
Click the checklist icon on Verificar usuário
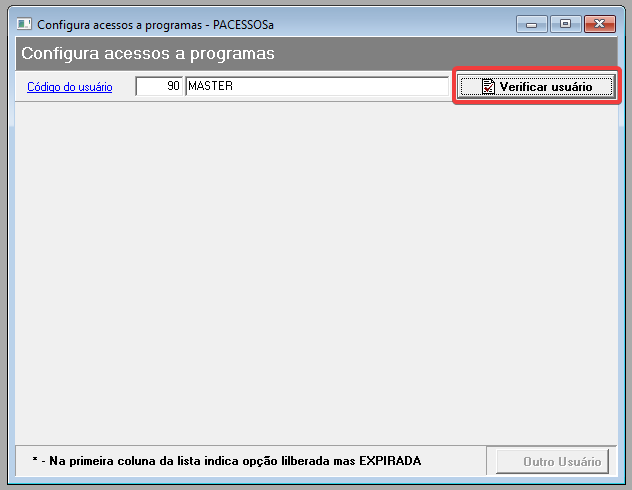point(488,87)
